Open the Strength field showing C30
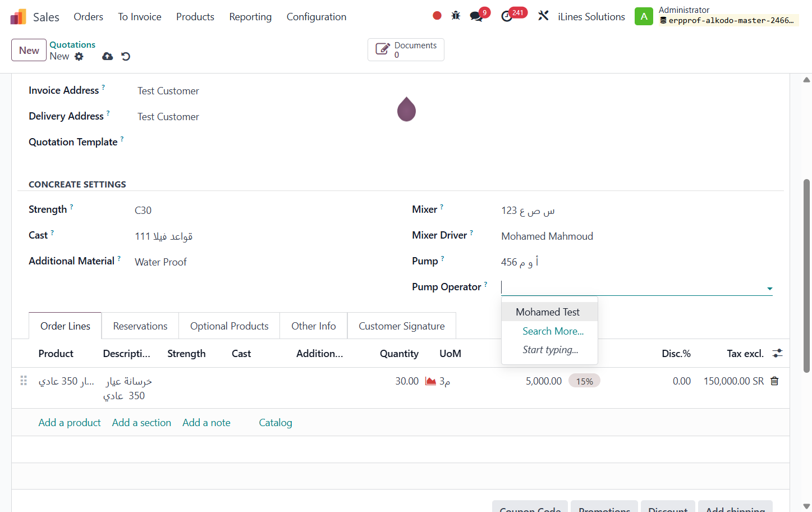The image size is (812, 512). pos(143,211)
